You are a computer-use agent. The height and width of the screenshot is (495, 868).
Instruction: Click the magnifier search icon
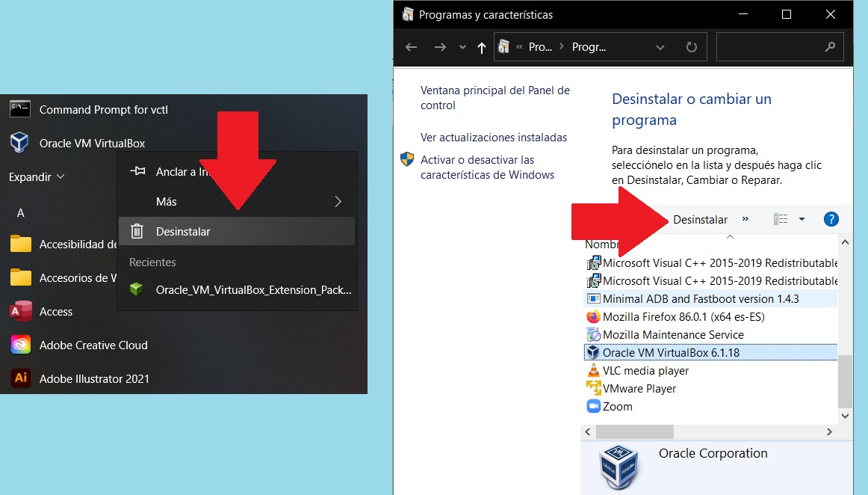(830, 47)
